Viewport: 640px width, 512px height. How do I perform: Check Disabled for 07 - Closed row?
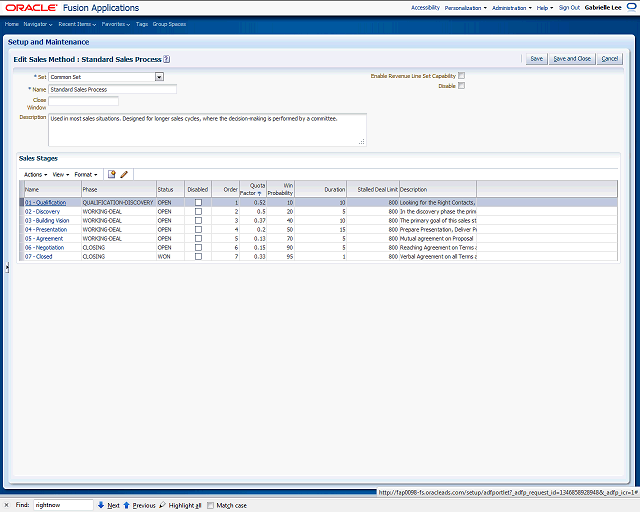(198, 256)
